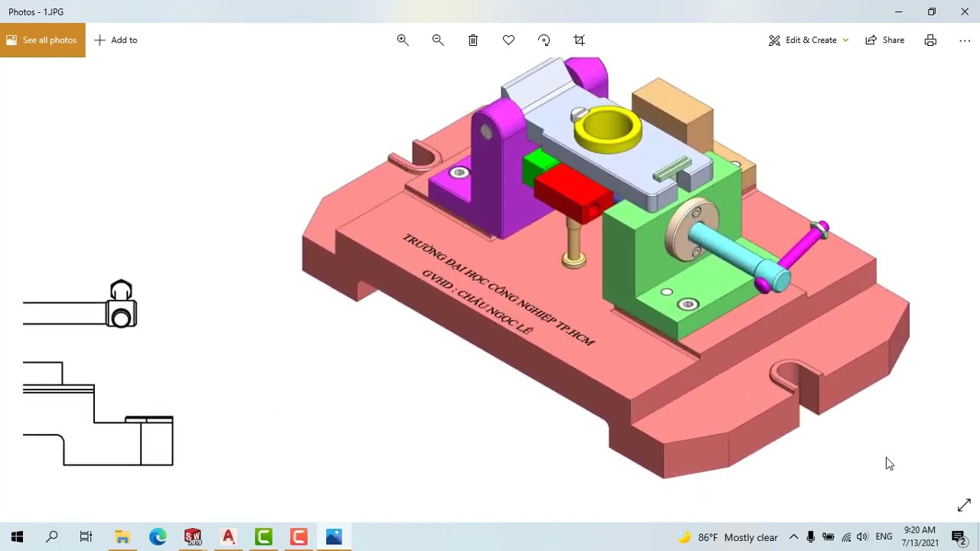Open the volume speaker tray icon
The image size is (980, 551).
(863, 537)
